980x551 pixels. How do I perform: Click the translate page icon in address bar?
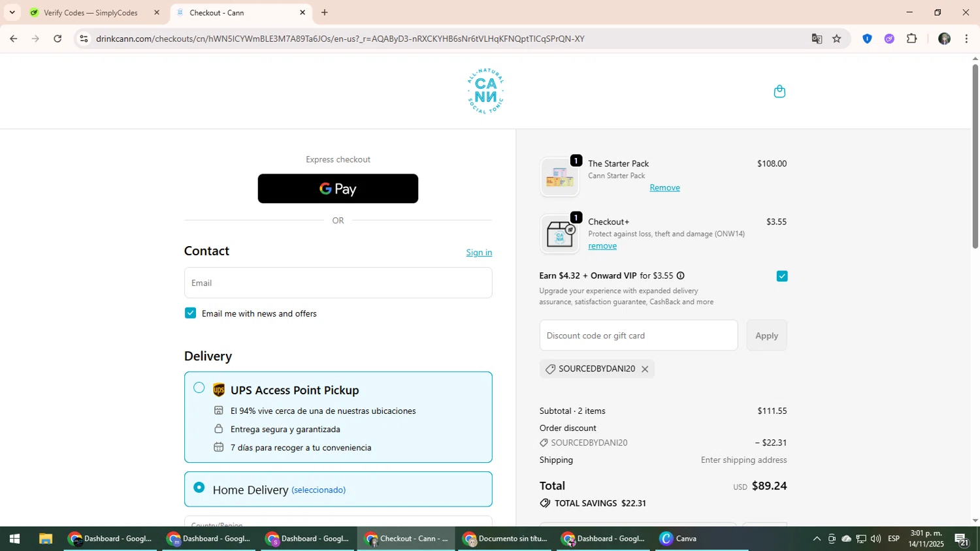point(817,39)
